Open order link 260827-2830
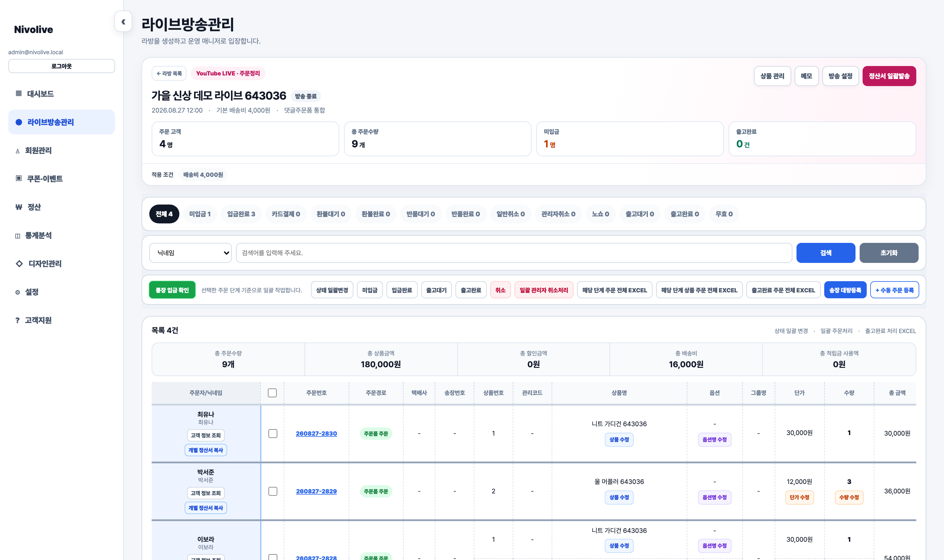The image size is (944, 560). 316,433
